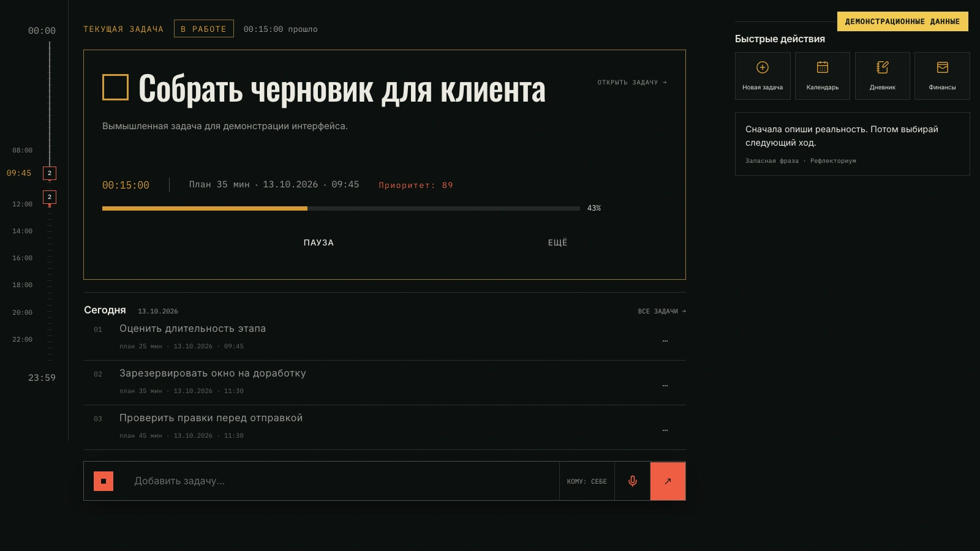Click the Добавить задачу input field
Viewport: 980px width, 551px height.
tap(343, 481)
